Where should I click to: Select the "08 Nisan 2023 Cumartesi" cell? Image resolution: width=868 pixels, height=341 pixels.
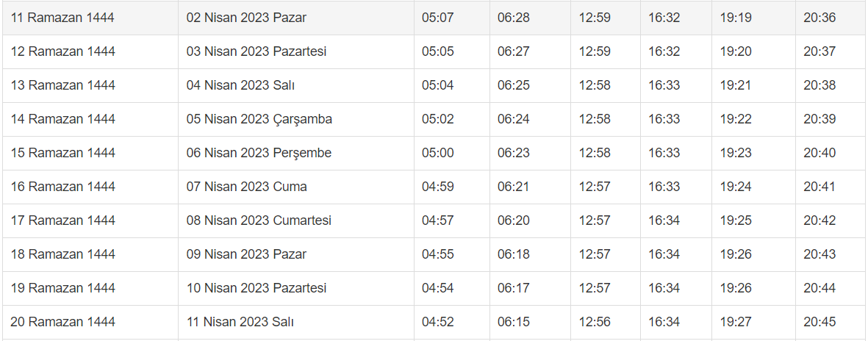[x=259, y=220]
